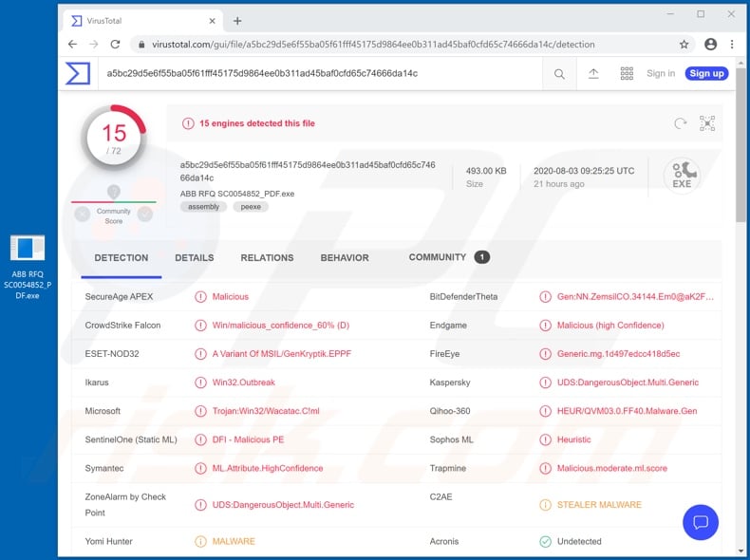
Task: Click the browser forward arrow
Action: pyautogui.click(x=94, y=45)
